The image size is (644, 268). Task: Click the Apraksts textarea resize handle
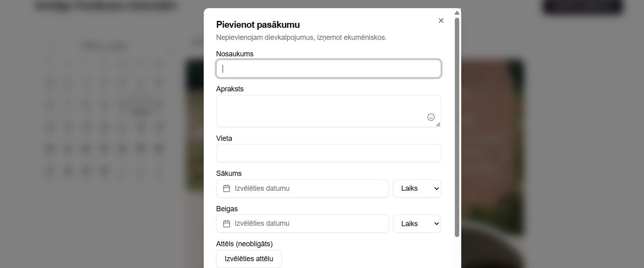click(x=438, y=124)
